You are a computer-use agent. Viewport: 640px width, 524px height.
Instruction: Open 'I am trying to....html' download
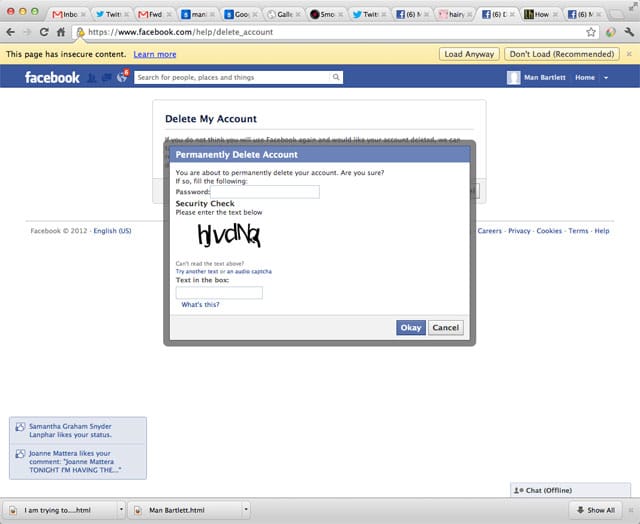[61, 510]
